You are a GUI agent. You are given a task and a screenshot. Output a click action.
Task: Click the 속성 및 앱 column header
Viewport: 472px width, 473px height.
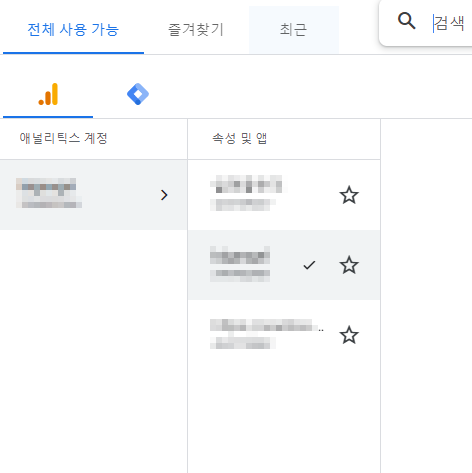pyautogui.click(x=240, y=138)
